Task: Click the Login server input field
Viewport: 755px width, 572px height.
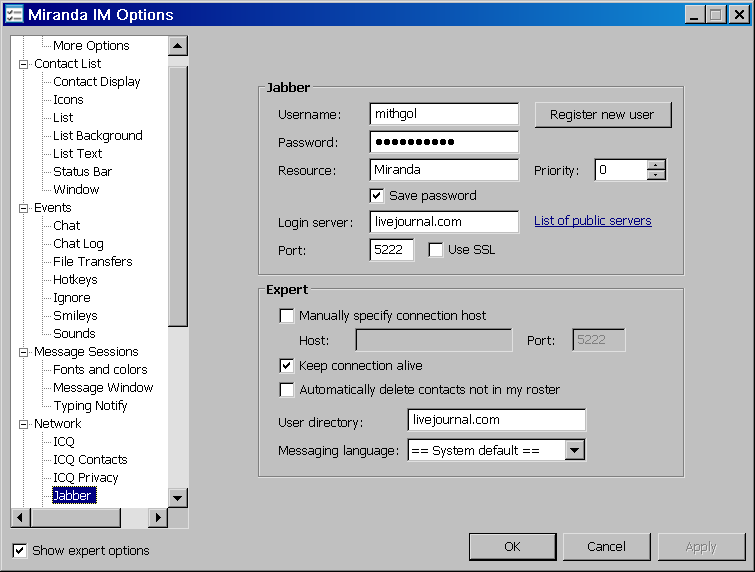Action: [x=444, y=222]
